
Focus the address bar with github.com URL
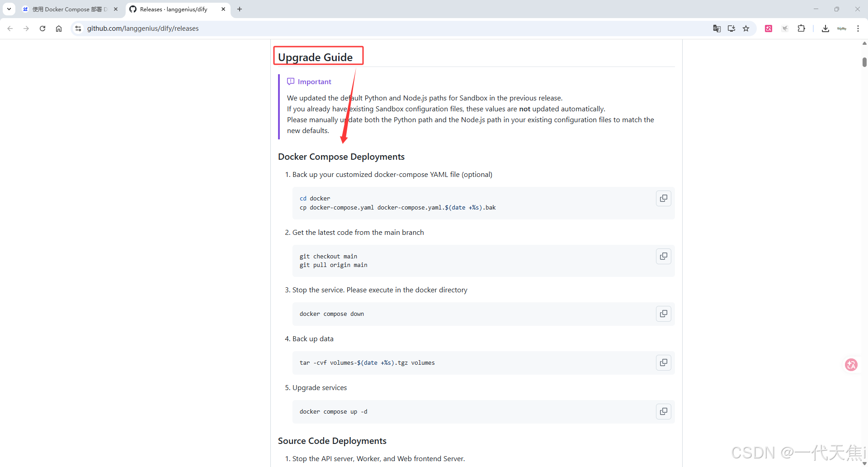tap(393, 29)
